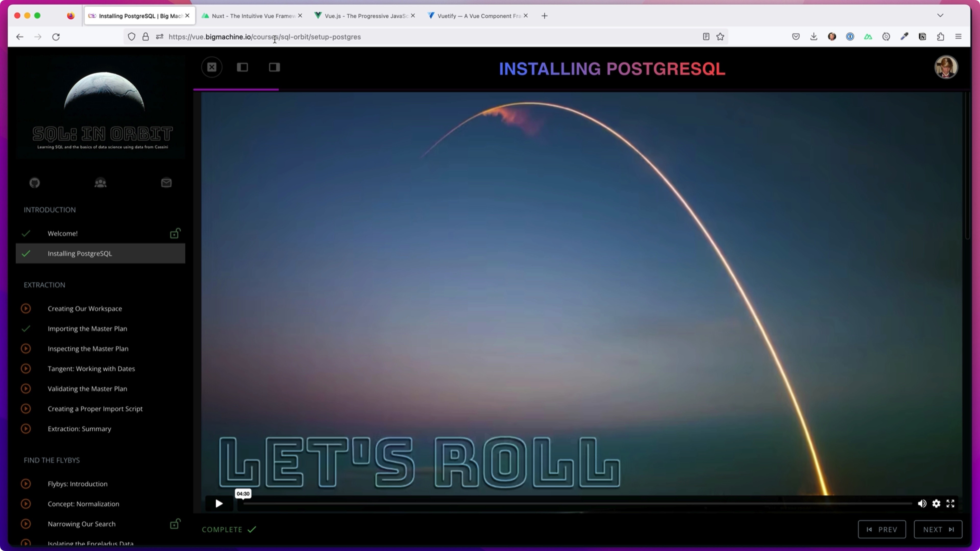Mute the video volume

click(922, 504)
